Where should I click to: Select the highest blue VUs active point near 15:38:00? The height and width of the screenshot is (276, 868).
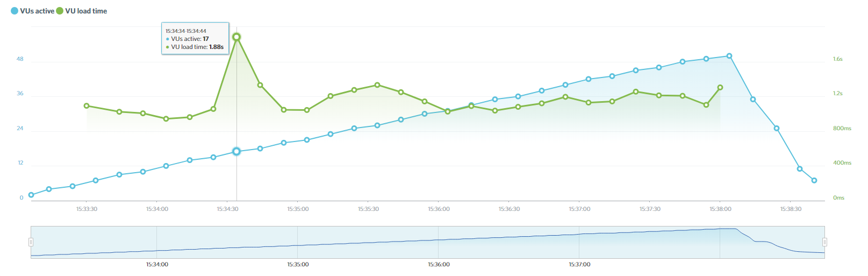click(x=729, y=56)
